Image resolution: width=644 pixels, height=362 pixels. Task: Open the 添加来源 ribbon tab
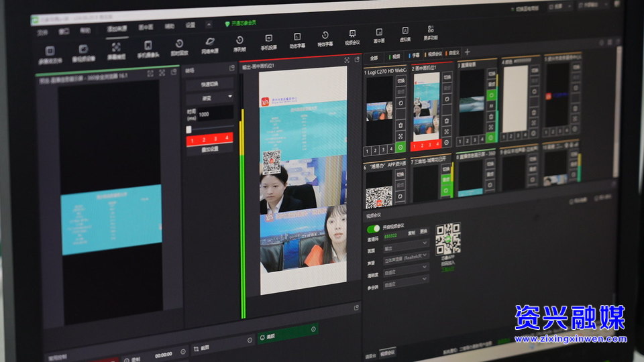coord(117,29)
